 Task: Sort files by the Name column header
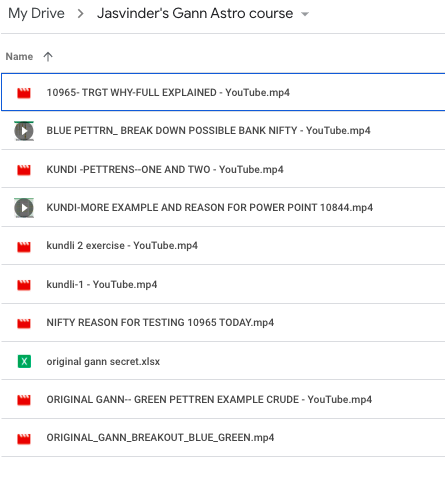pyautogui.click(x=19, y=56)
